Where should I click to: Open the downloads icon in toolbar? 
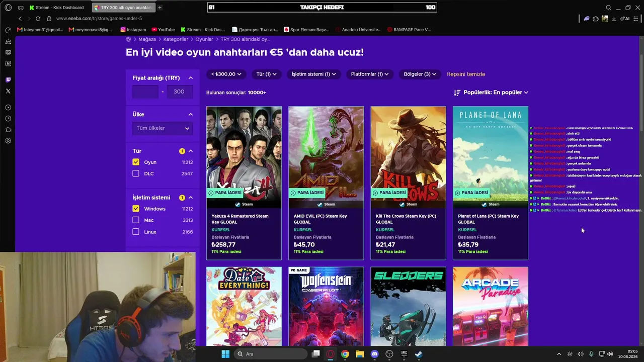(x=614, y=19)
